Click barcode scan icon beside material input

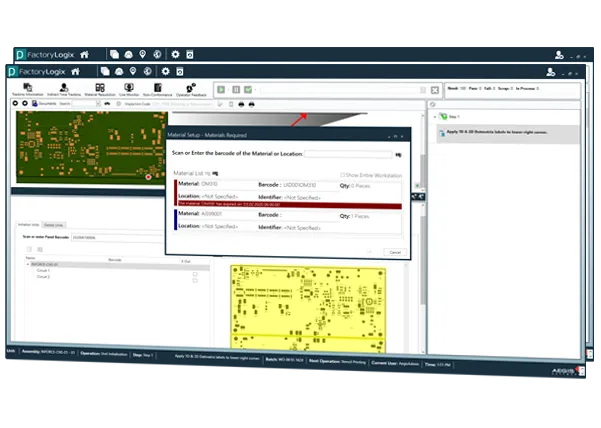point(399,155)
